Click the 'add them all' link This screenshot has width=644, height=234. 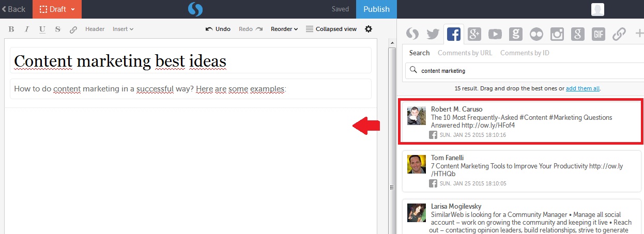(x=582, y=88)
